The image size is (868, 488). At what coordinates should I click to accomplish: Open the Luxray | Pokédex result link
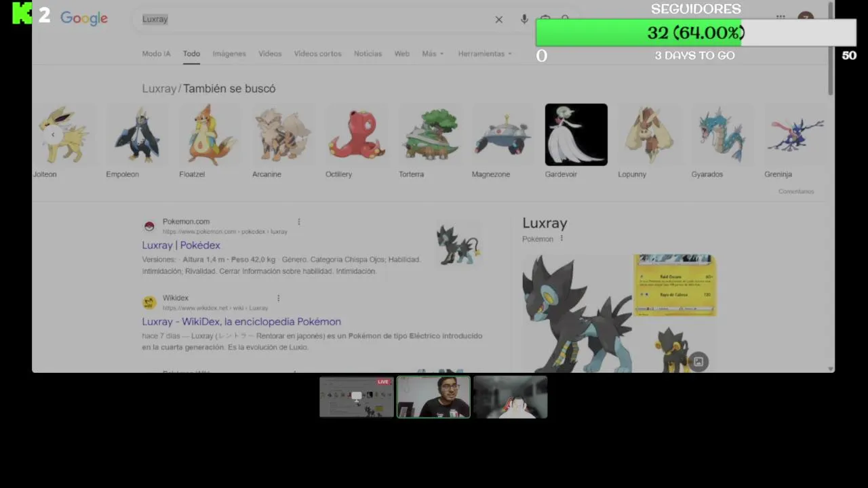(x=181, y=245)
